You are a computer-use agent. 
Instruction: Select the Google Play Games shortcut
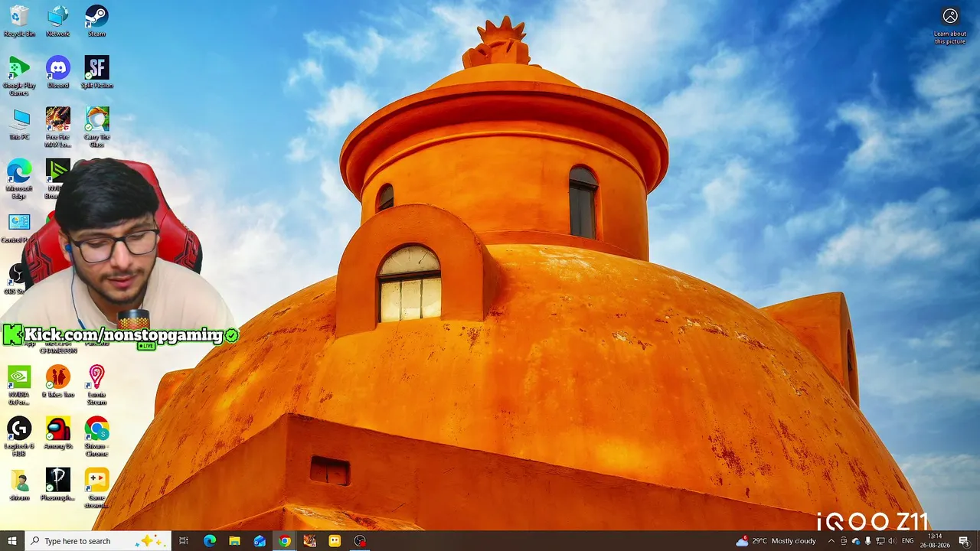pos(19,76)
